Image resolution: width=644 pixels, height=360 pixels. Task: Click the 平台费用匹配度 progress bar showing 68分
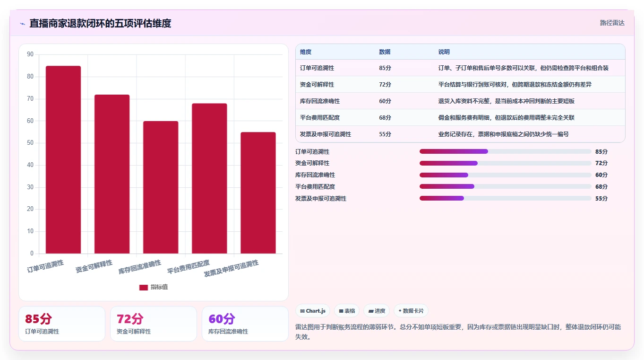(505, 187)
